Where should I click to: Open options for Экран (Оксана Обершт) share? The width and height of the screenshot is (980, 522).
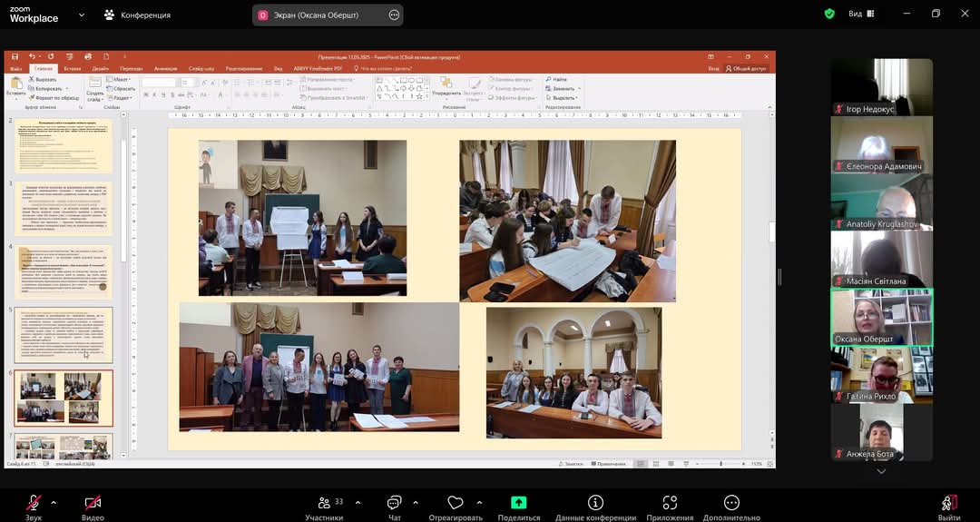coord(394,15)
